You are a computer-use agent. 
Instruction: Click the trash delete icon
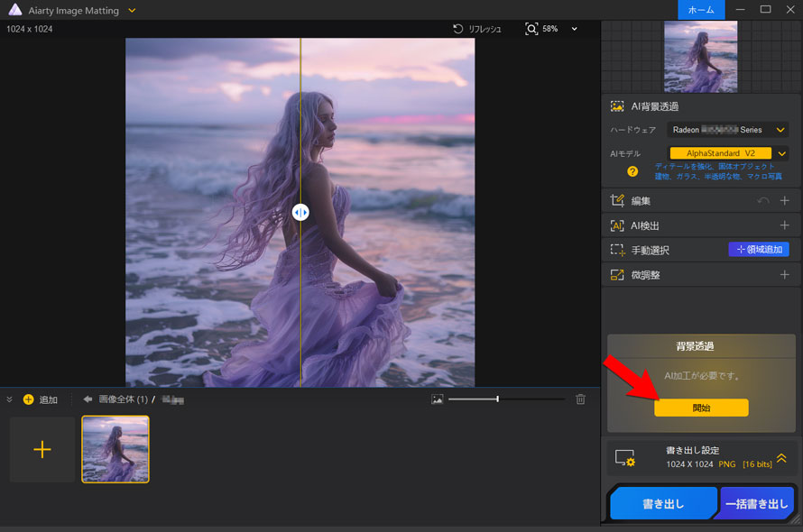[581, 399]
